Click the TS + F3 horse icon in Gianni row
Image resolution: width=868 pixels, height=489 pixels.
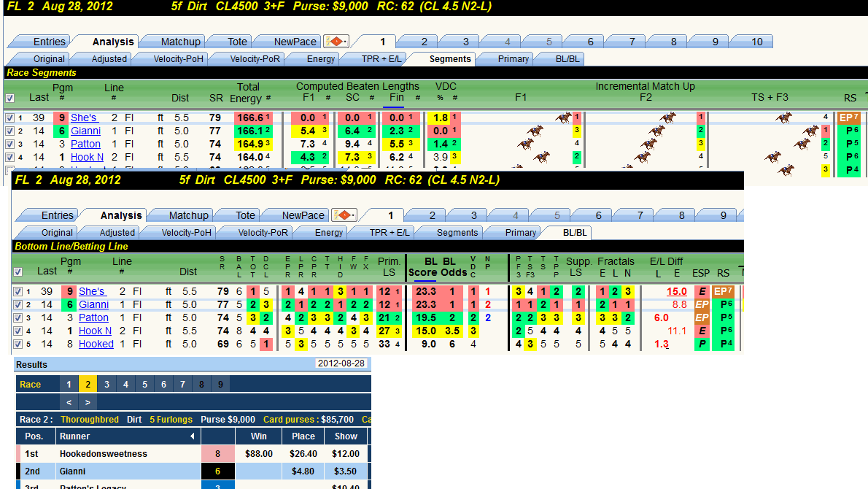810,131
